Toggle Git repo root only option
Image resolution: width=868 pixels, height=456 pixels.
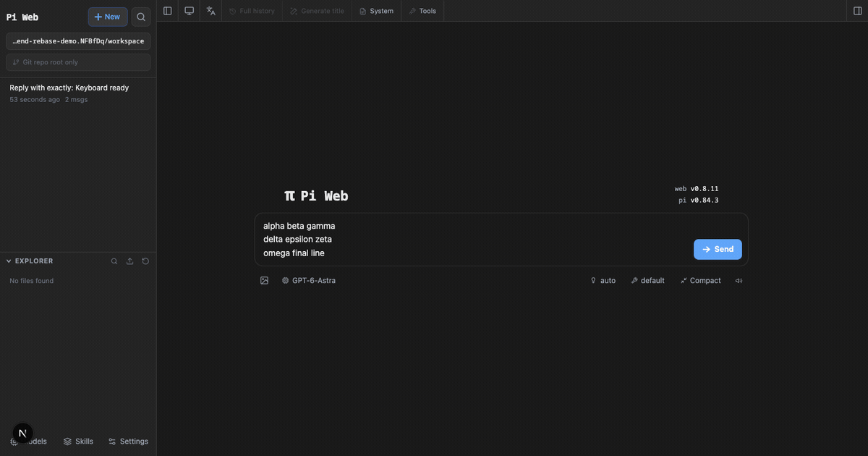78,62
